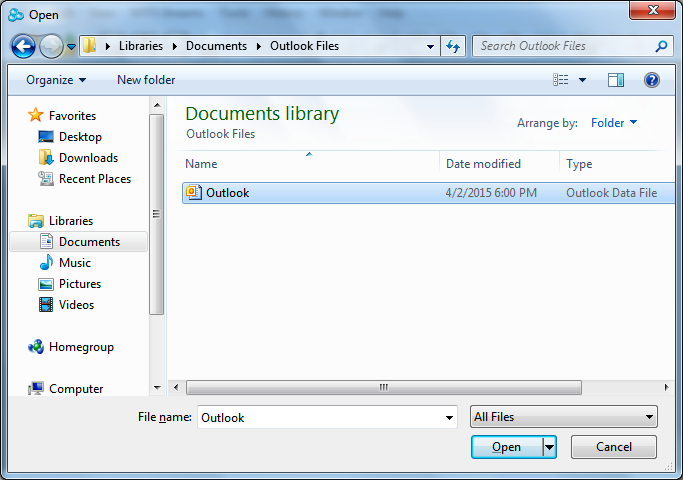Create a New folder
Viewport: 683px width, 480px height.
146,80
